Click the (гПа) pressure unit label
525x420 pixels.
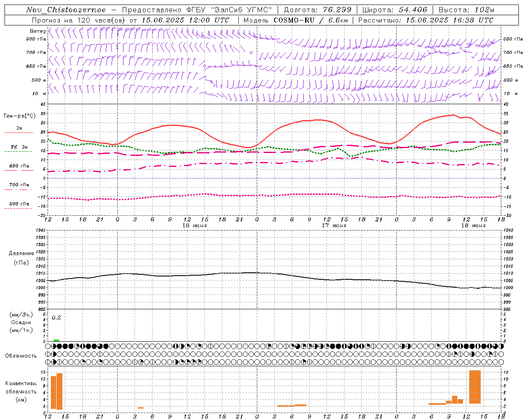[21, 263]
